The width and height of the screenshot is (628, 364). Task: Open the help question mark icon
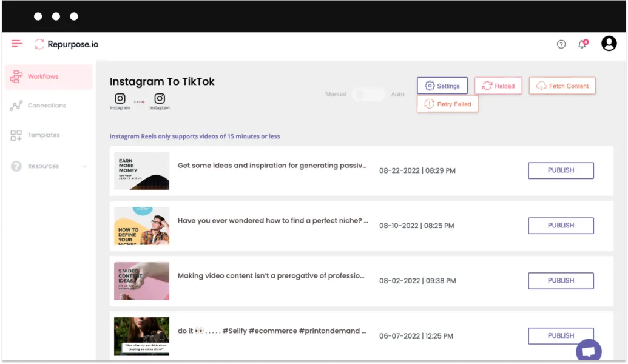point(561,44)
